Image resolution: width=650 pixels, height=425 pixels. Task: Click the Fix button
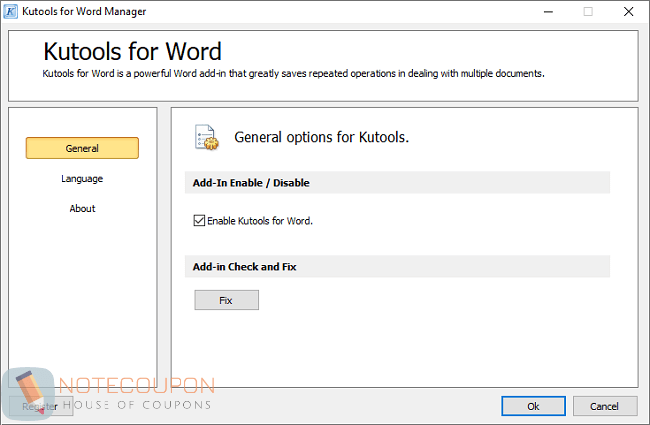pyautogui.click(x=226, y=300)
